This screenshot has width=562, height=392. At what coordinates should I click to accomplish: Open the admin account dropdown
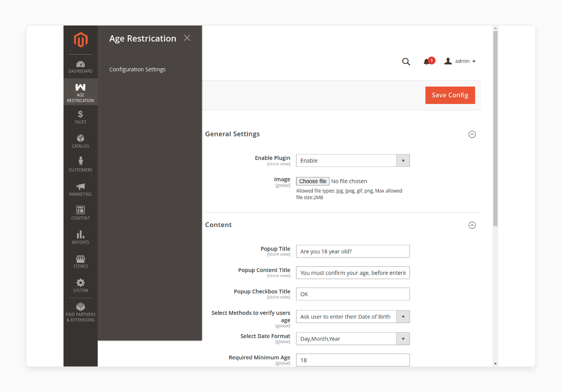460,61
